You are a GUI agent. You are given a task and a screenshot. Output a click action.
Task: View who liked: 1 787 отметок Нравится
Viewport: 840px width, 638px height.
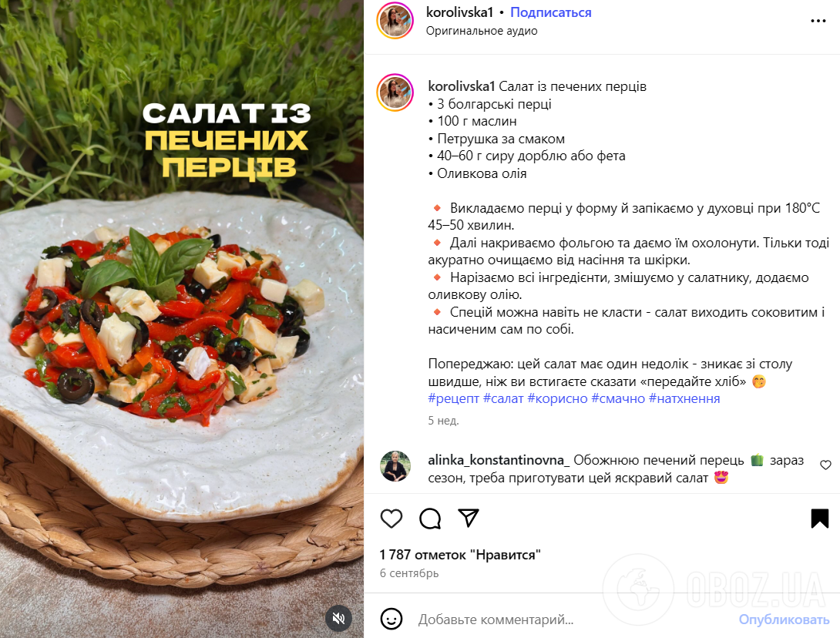(x=460, y=555)
